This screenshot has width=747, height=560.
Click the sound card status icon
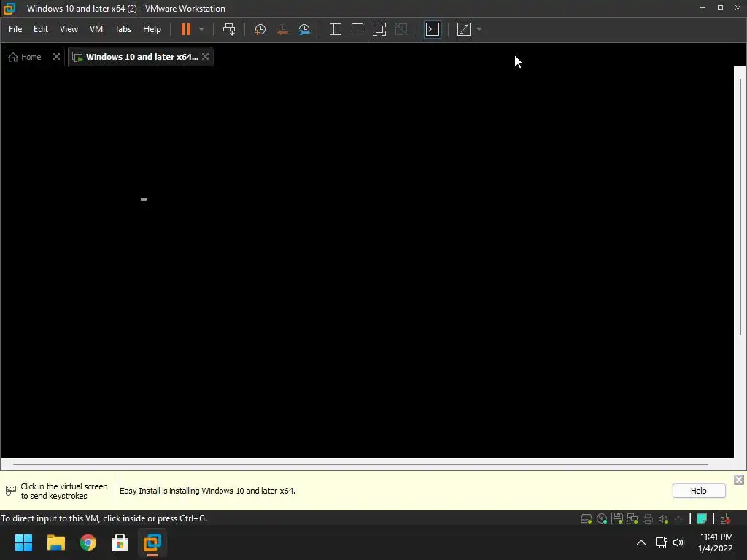coord(662,518)
